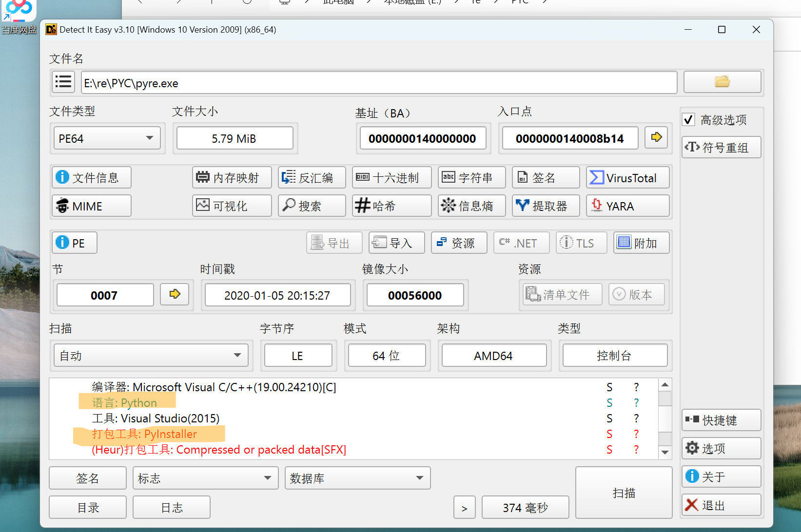The height and width of the screenshot is (532, 801).
Task: Open 导入 imports table
Action: pyautogui.click(x=397, y=243)
